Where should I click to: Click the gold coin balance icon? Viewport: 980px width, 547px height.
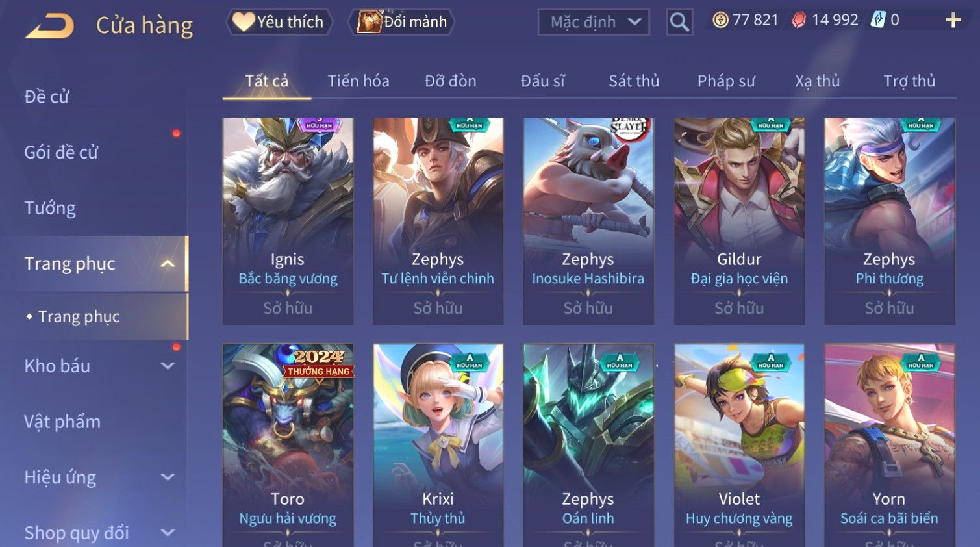click(720, 20)
